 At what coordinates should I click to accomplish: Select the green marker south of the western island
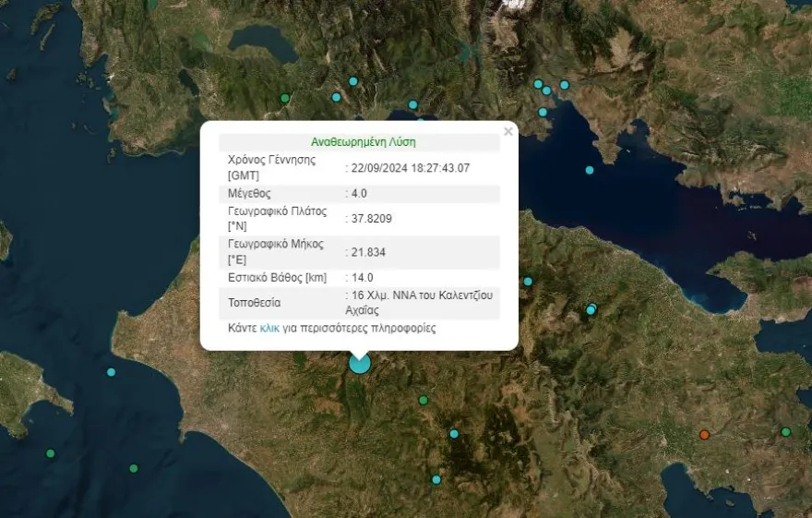coord(51,453)
